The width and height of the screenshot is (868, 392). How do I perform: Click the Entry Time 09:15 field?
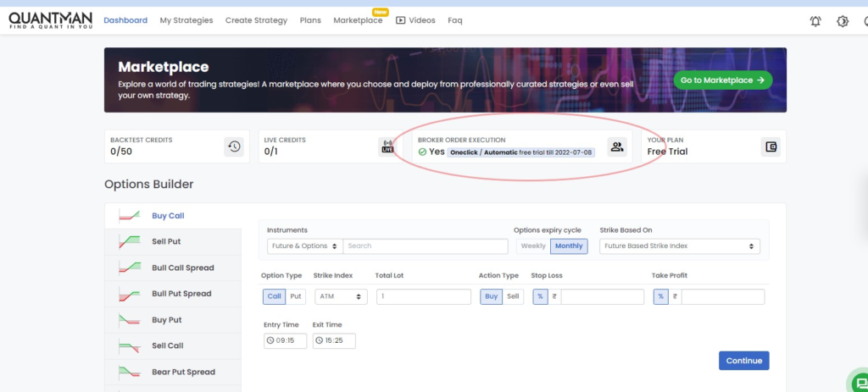click(x=285, y=340)
